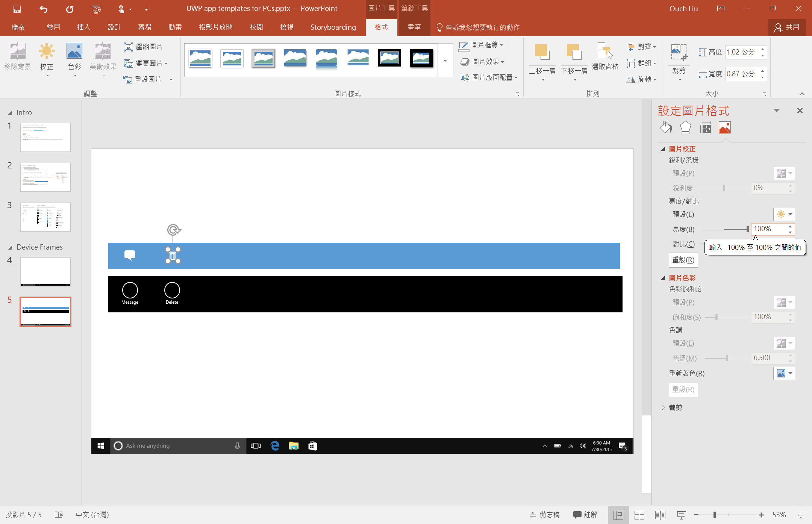Expand the 裁剪 section

(x=663, y=407)
